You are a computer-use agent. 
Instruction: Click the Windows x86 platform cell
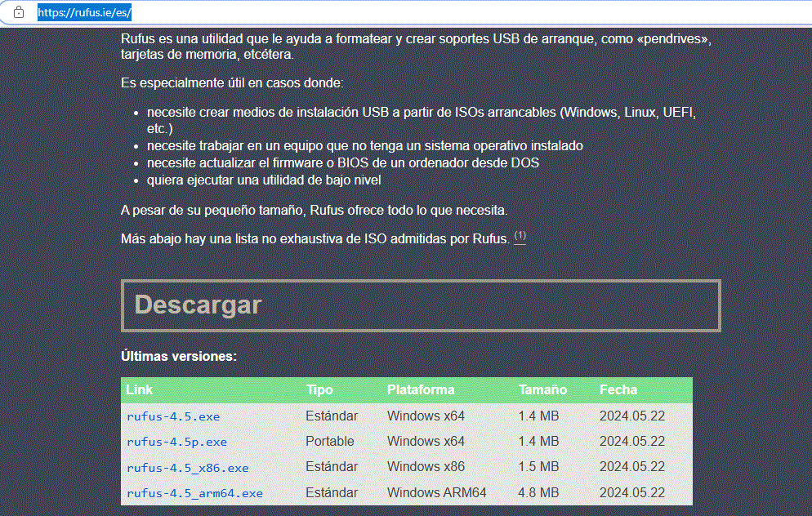[426, 467]
